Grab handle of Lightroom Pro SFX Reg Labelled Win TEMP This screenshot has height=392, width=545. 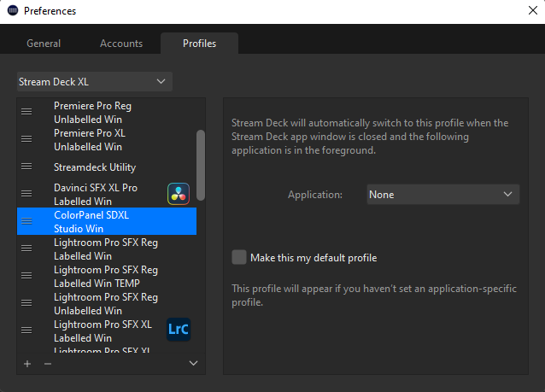[x=26, y=276]
